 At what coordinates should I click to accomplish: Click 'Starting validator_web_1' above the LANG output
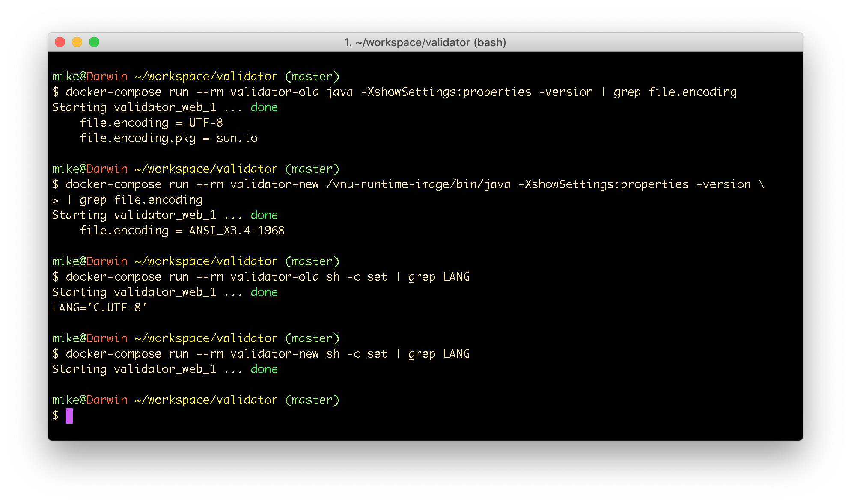134,292
